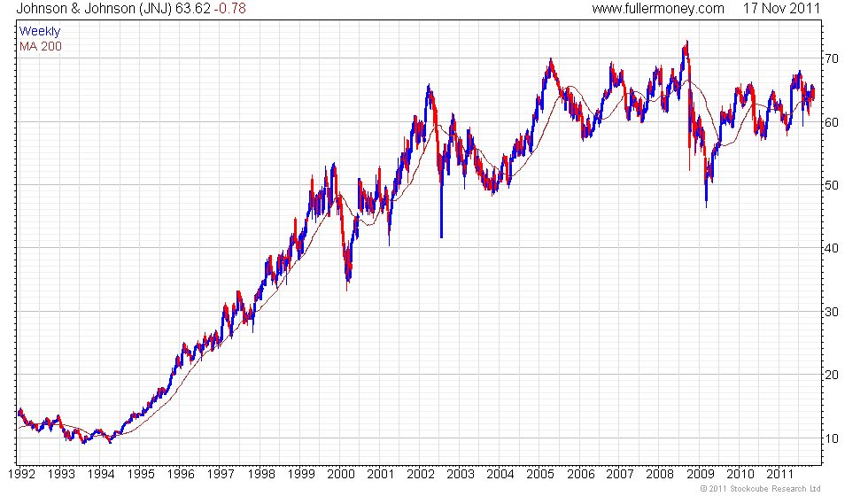Click the 2000 x-axis label
The height and width of the screenshot is (496, 868).
(x=341, y=474)
